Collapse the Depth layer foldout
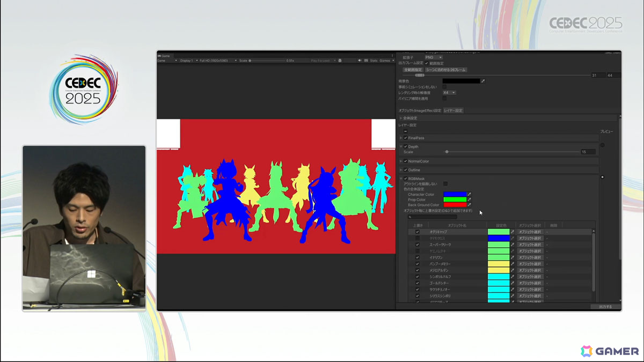 tap(401, 146)
